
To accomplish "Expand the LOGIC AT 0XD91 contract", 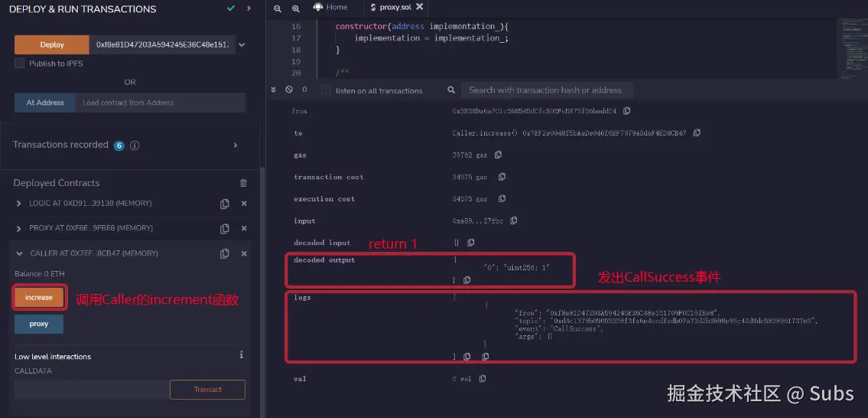I will pos(19,204).
